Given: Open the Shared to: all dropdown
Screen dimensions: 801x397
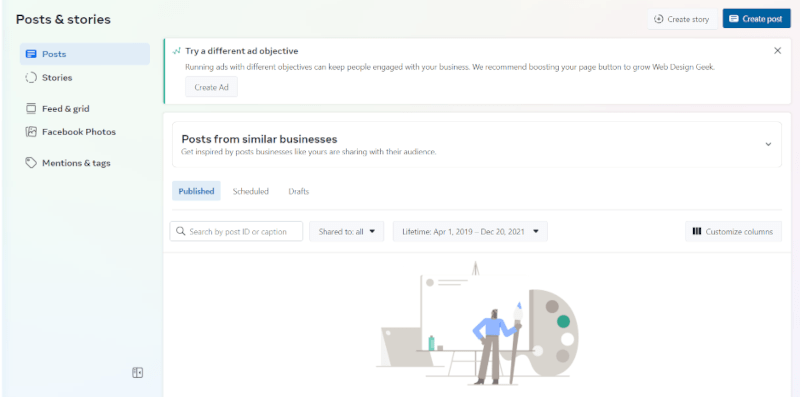Looking at the screenshot, I should coord(347,231).
